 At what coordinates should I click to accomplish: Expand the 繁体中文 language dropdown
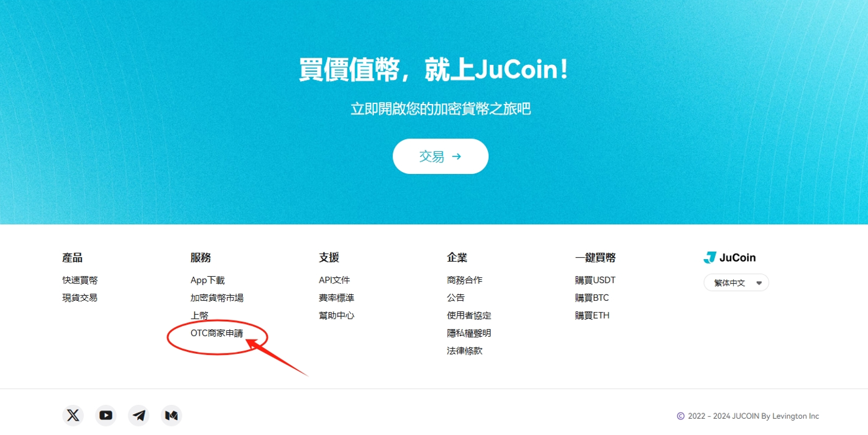(737, 283)
